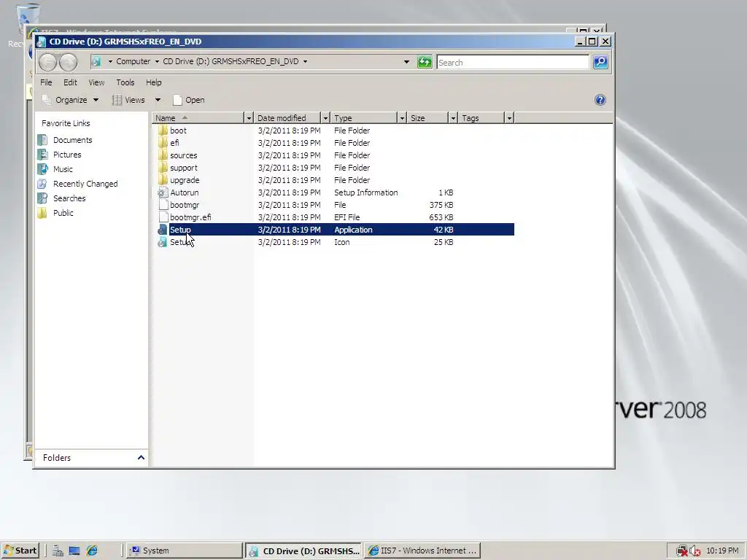Click the support folder icon
This screenshot has height=560, width=747.
click(x=163, y=167)
